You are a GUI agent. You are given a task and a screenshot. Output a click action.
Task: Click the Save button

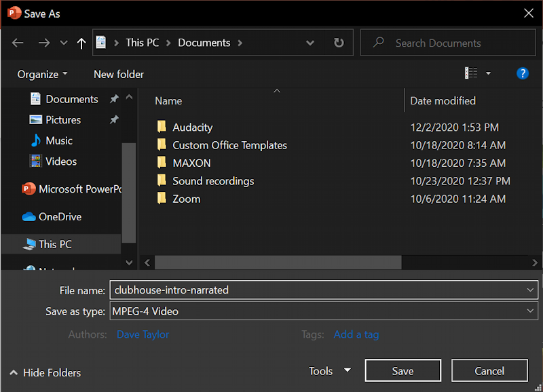(402, 371)
